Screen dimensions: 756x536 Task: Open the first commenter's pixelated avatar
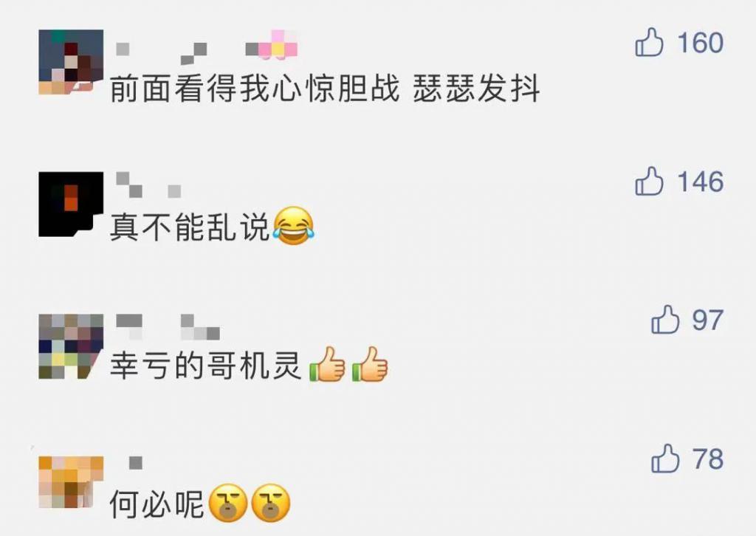click(x=71, y=62)
